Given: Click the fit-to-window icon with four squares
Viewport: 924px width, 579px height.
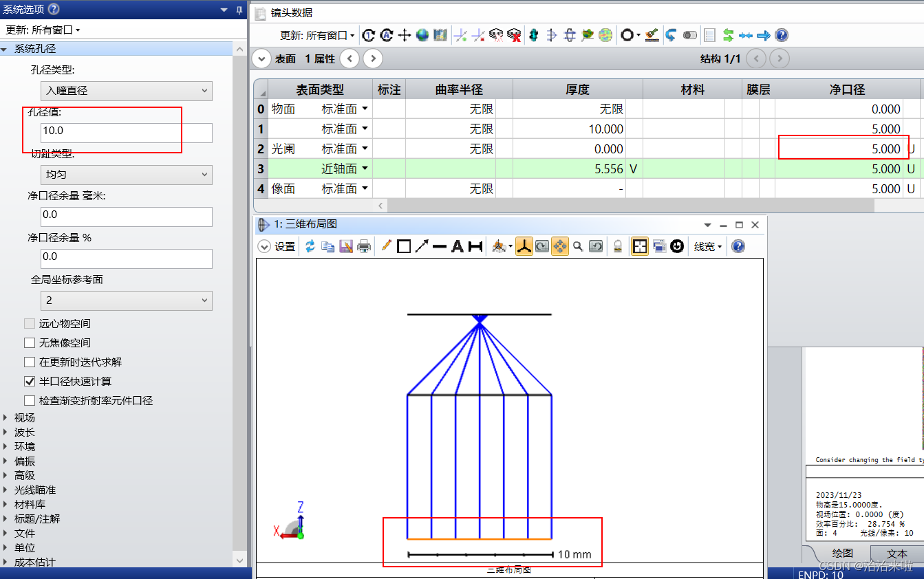Looking at the screenshot, I should coord(640,246).
